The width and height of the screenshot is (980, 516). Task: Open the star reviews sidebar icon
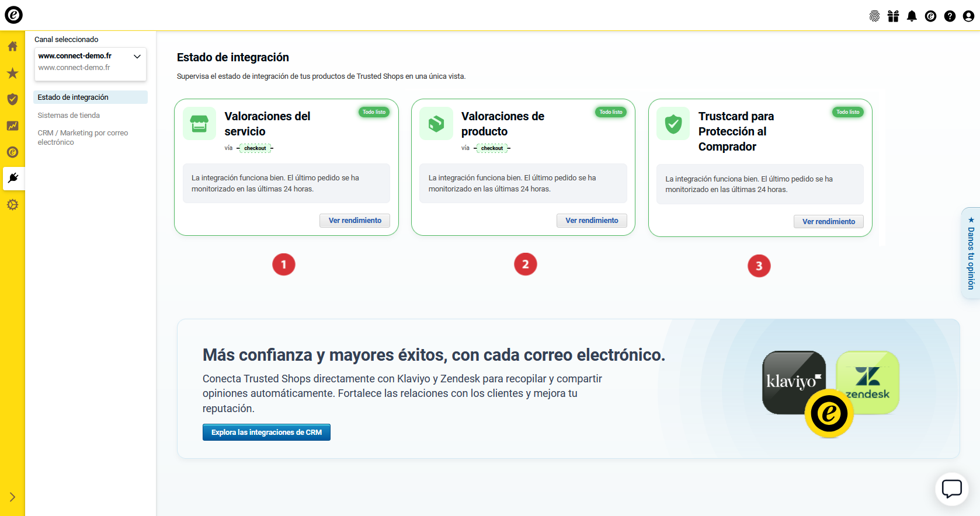coord(12,73)
